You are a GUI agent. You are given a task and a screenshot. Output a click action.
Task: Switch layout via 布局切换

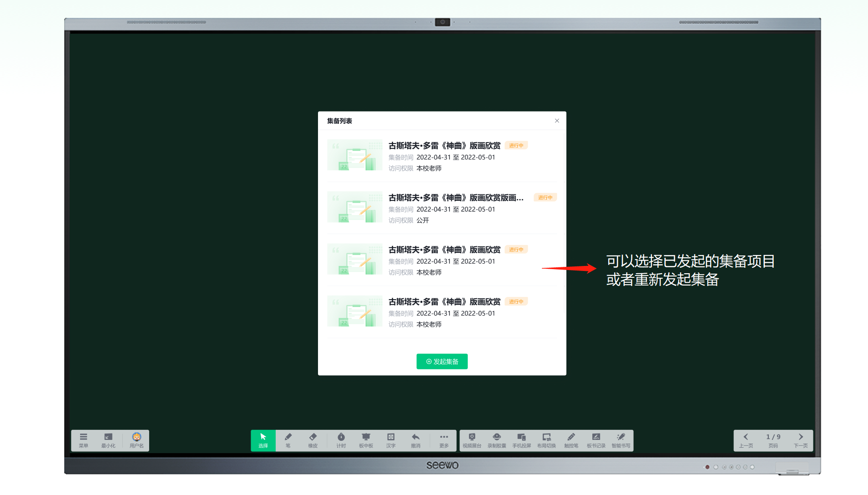click(546, 440)
